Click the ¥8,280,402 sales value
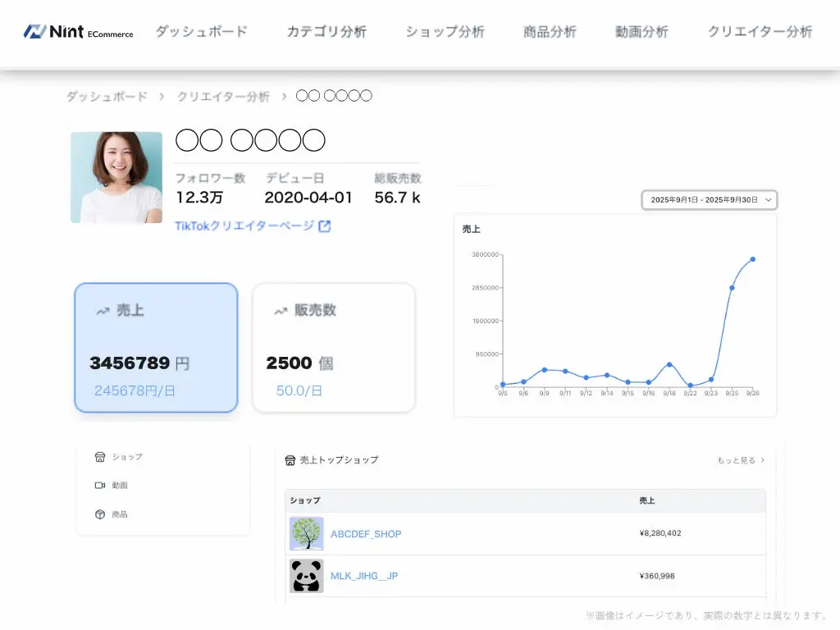840x630 pixels. [x=660, y=533]
